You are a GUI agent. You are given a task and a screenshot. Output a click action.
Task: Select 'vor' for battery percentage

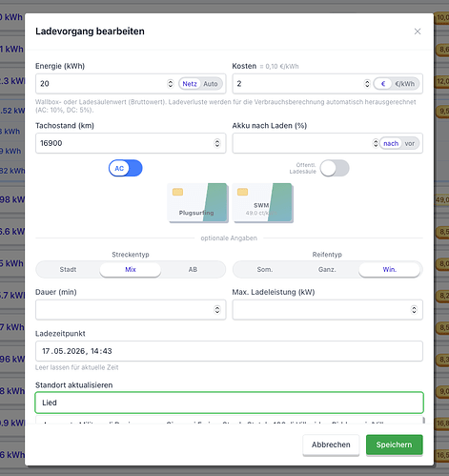[409, 143]
